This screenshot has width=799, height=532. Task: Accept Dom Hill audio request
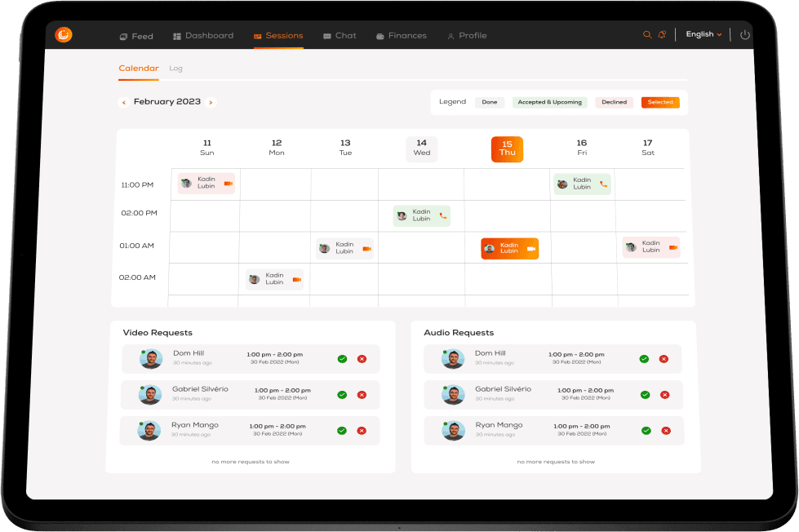click(644, 359)
